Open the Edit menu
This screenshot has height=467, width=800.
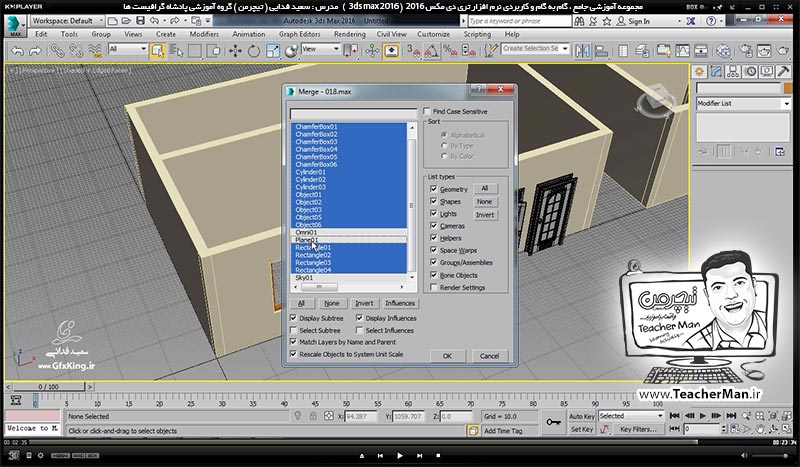tap(41, 34)
